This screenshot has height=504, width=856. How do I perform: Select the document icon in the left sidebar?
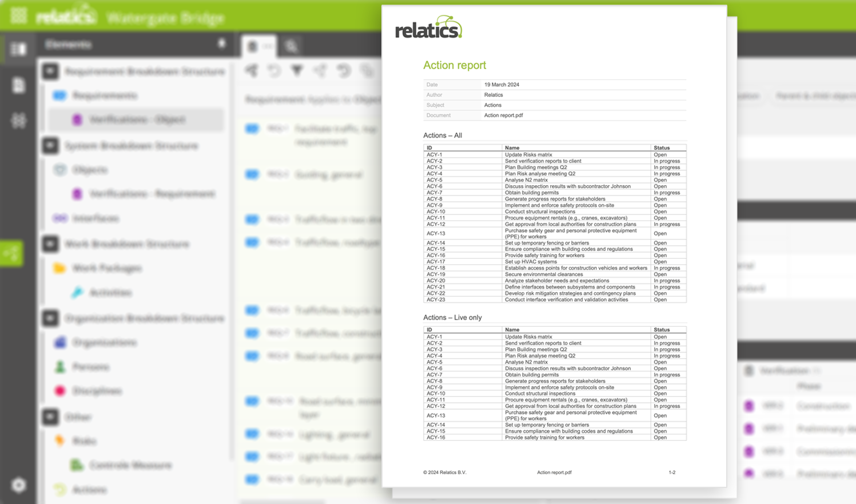(18, 85)
